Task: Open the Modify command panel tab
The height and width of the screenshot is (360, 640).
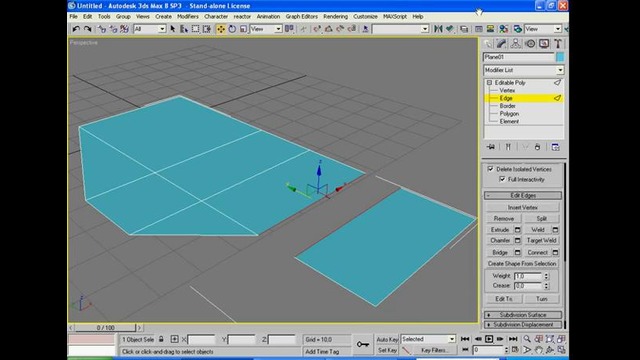Action: pyautogui.click(x=502, y=44)
